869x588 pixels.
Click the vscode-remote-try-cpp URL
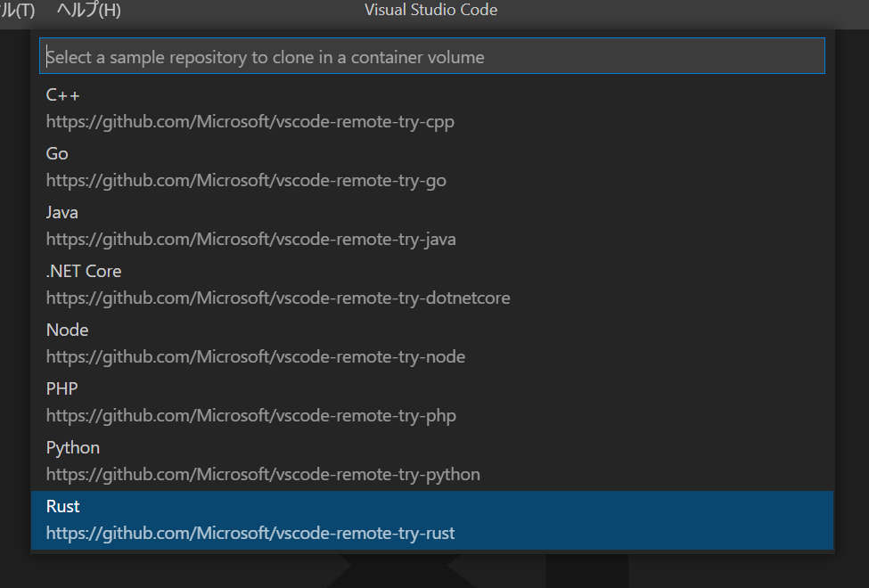tap(250, 122)
